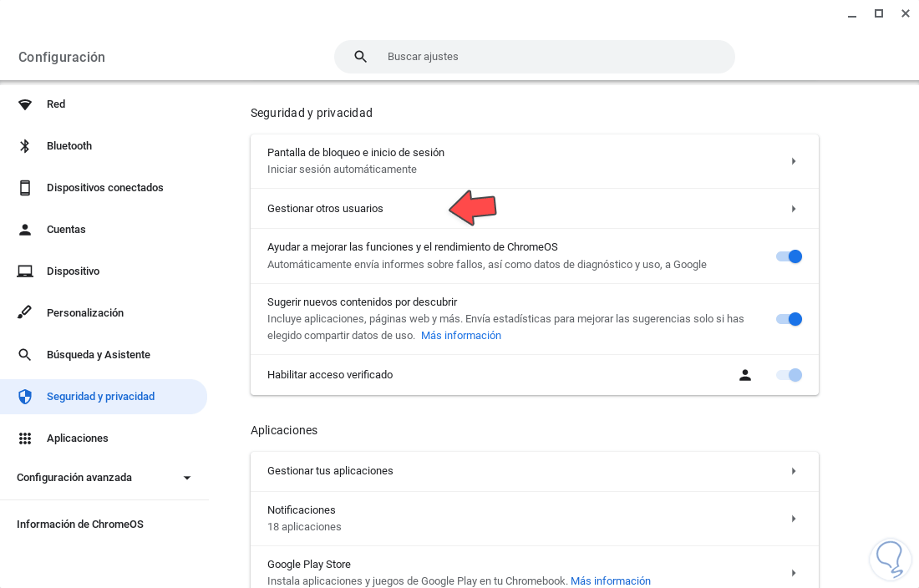Click the Buscar ajustes search field
The height and width of the screenshot is (588, 919).
551,57
